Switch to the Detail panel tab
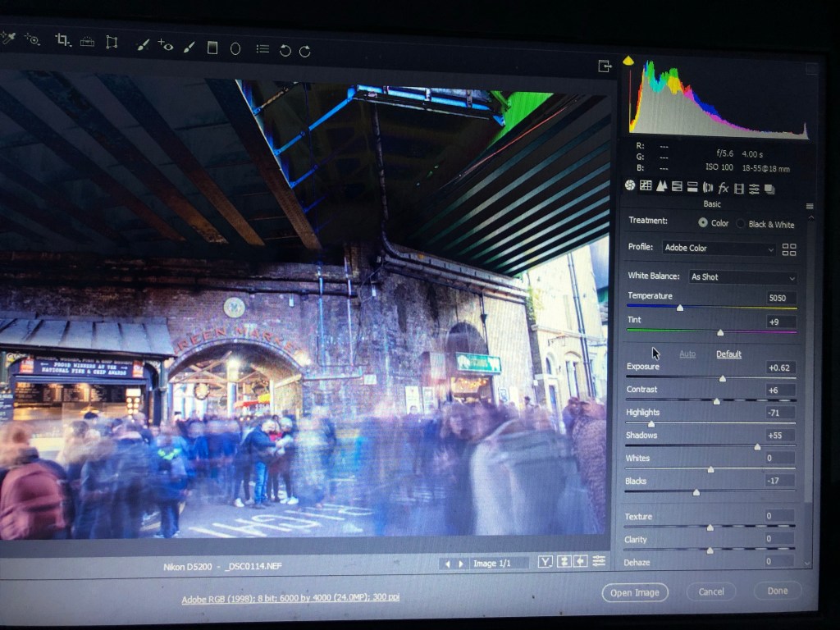 [661, 186]
